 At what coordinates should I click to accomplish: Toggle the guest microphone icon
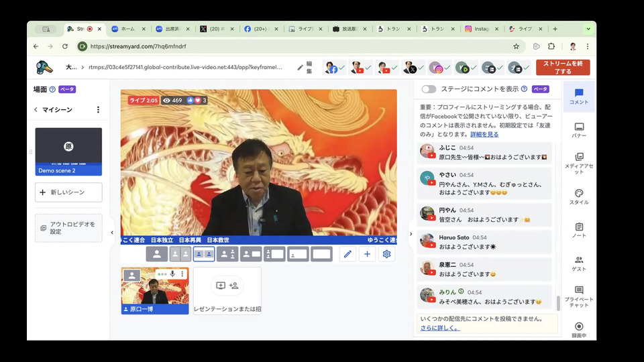pos(172,274)
